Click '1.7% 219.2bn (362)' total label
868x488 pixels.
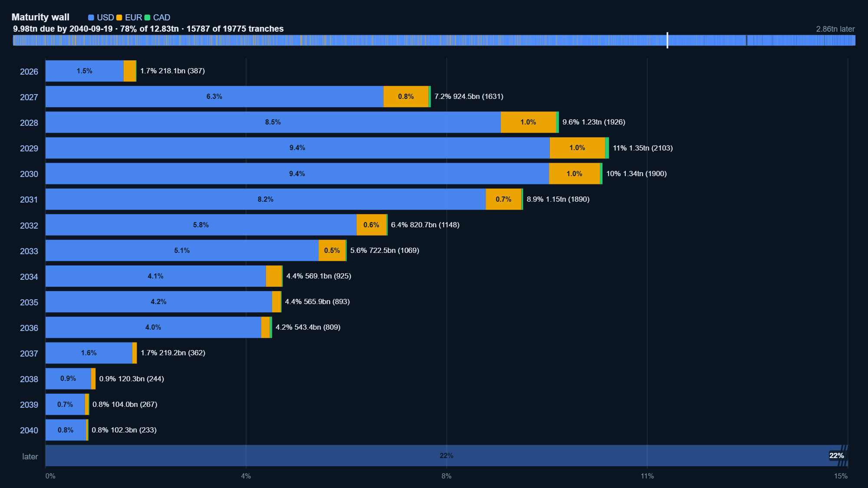[x=173, y=353]
